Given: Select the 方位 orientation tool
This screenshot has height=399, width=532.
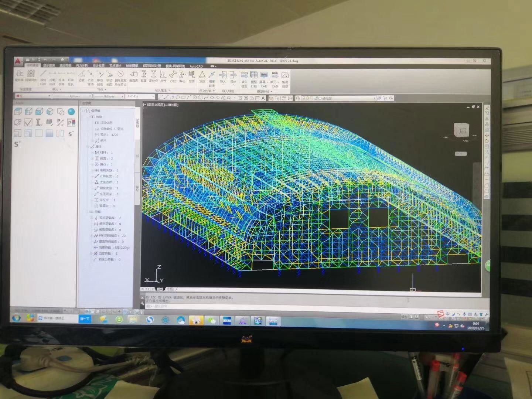Looking at the screenshot, I should coord(173,76).
